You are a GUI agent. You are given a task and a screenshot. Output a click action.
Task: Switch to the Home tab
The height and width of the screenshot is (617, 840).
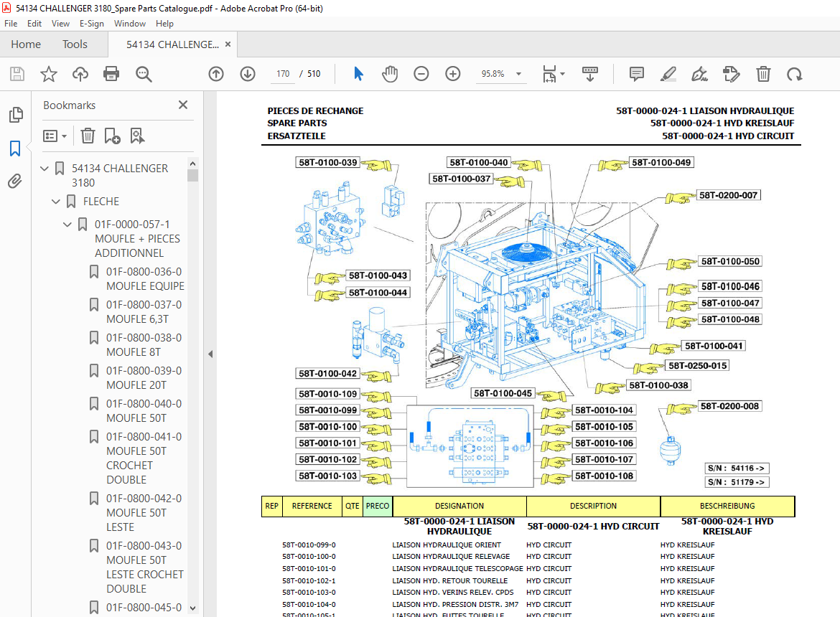pos(26,44)
